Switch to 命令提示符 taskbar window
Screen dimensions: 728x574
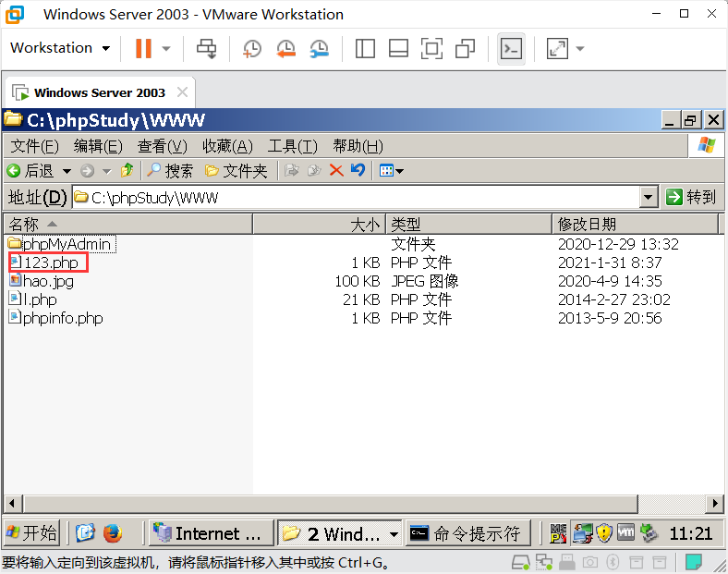coord(468,533)
